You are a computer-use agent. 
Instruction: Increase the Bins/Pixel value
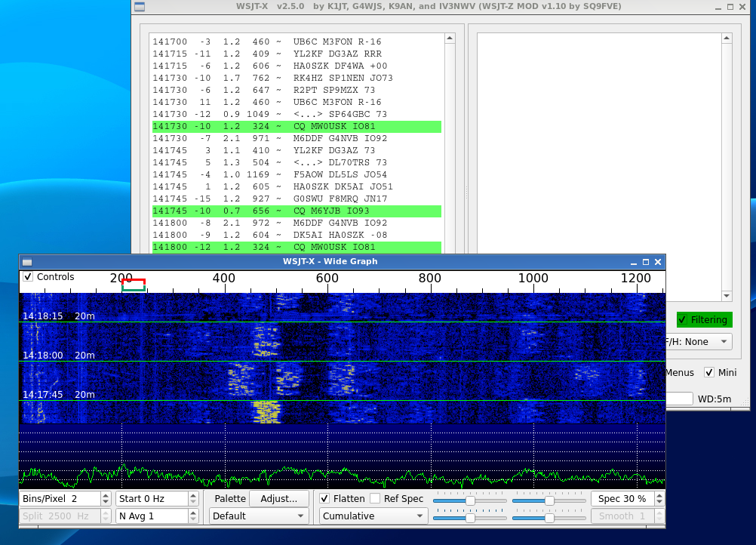(106, 495)
